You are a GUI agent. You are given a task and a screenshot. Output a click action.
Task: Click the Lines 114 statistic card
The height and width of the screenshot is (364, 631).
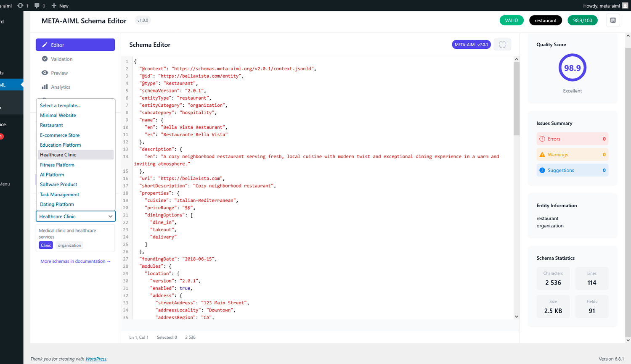click(x=592, y=278)
